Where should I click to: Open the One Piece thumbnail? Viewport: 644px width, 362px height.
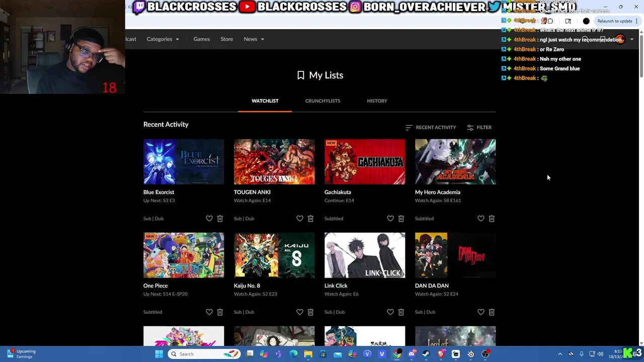pyautogui.click(x=184, y=255)
